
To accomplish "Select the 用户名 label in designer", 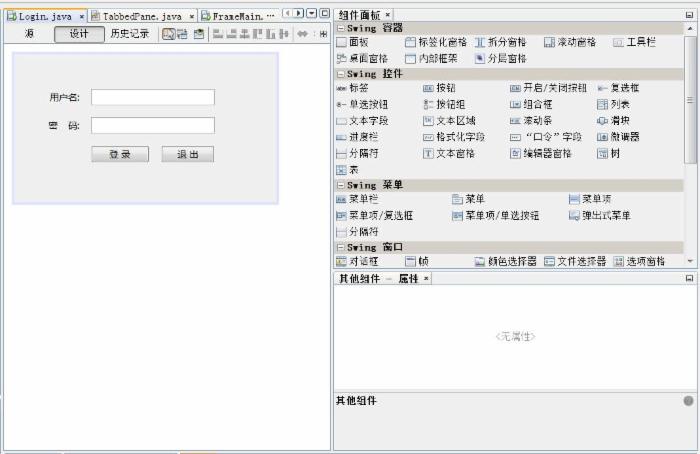I will tap(64, 97).
